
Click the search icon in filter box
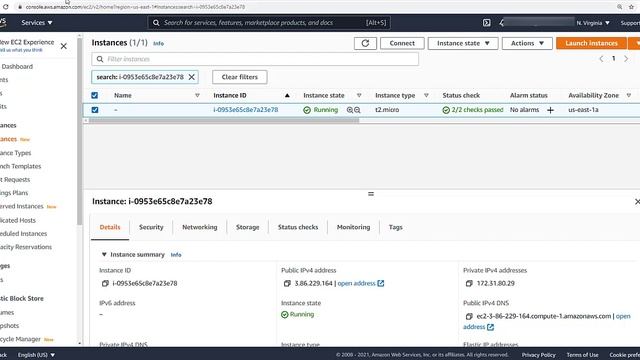[100, 59]
